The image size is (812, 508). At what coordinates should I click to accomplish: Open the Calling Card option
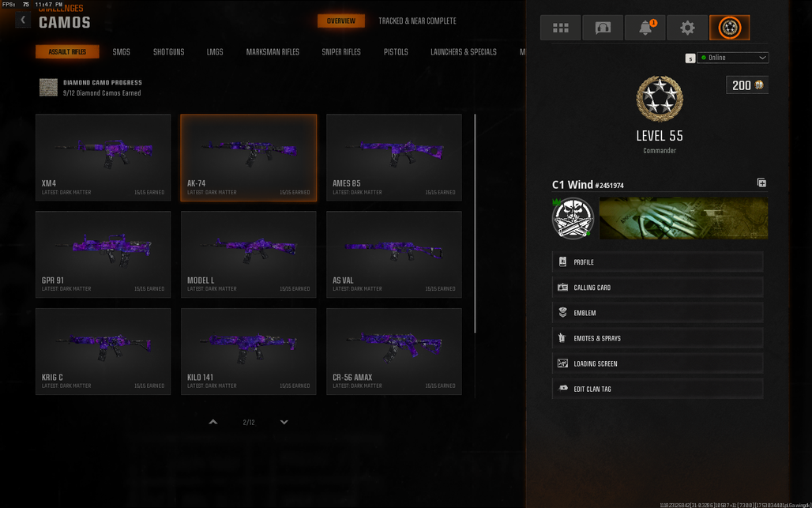[x=658, y=288]
